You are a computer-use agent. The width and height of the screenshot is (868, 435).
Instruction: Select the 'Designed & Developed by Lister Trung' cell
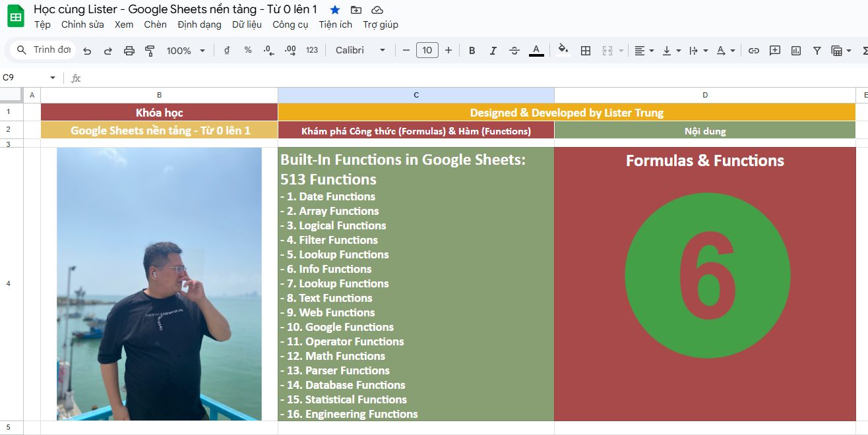[x=567, y=112]
